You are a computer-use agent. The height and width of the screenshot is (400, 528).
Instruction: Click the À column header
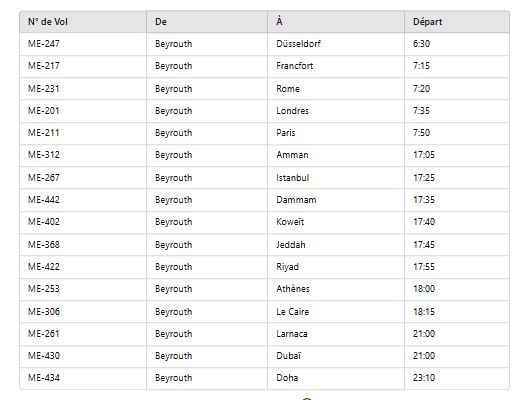tap(336, 22)
